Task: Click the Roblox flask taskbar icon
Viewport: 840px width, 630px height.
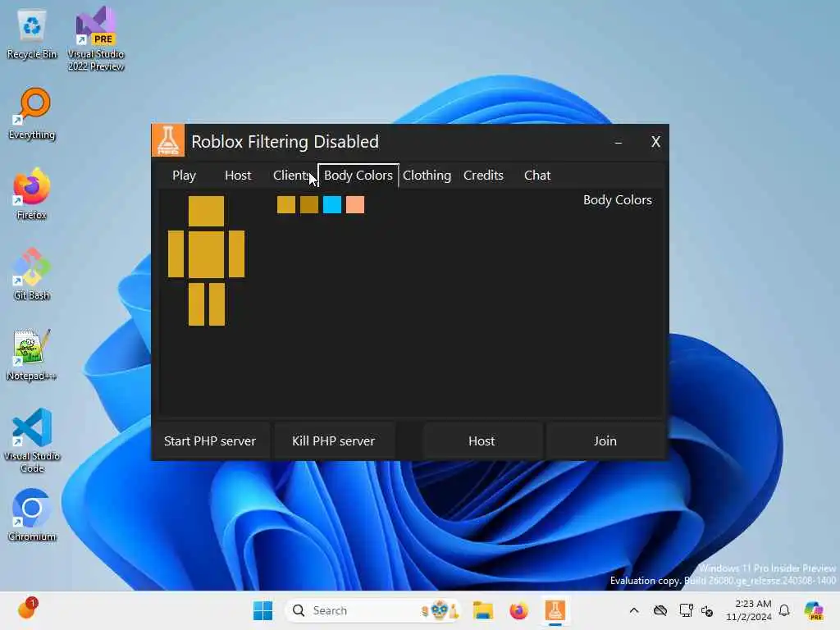Action: click(x=555, y=610)
